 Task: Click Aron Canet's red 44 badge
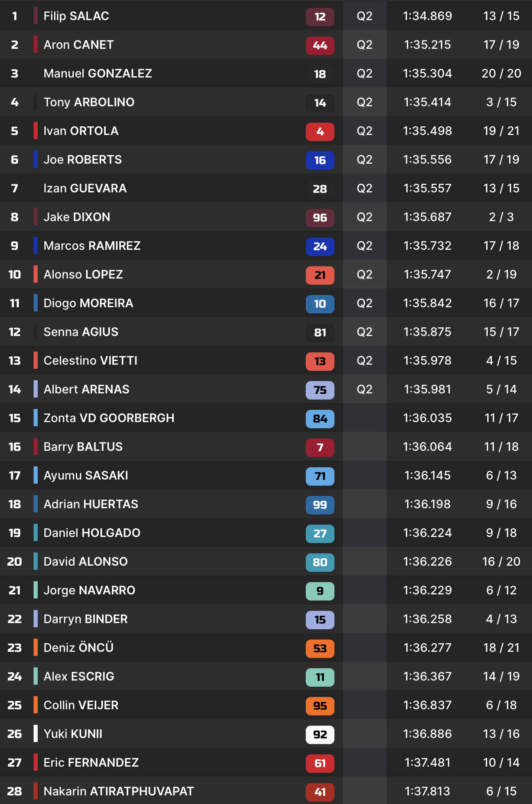[320, 46]
